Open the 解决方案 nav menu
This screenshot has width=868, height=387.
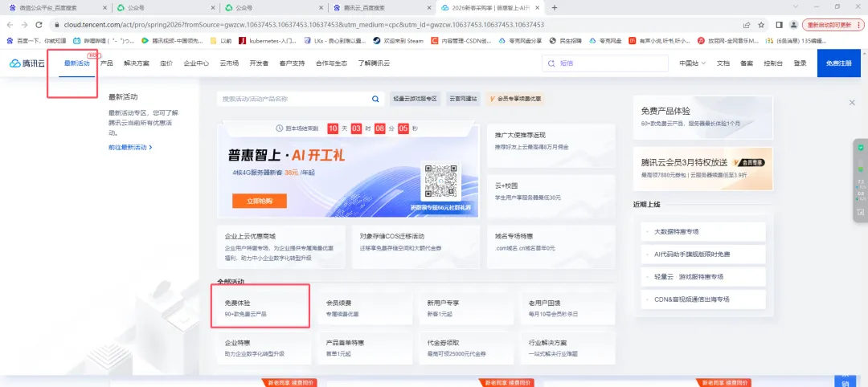(136, 63)
